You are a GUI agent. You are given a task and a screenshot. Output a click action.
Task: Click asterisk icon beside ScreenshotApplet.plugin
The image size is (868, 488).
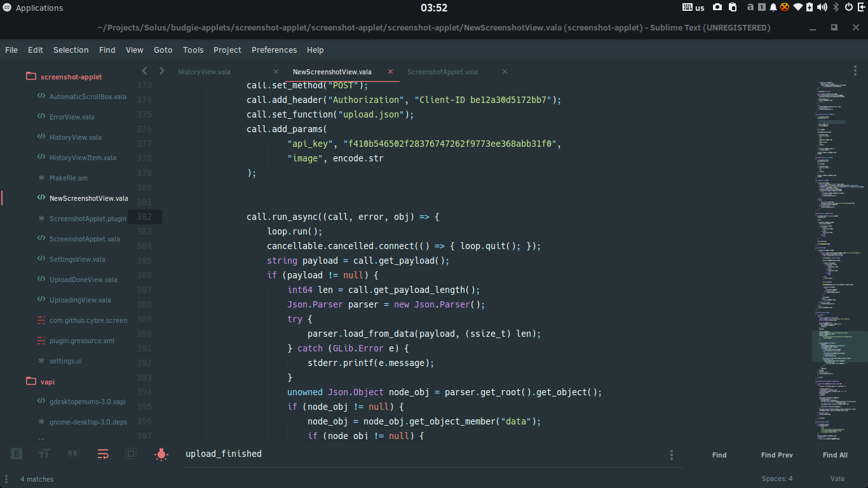(41, 219)
